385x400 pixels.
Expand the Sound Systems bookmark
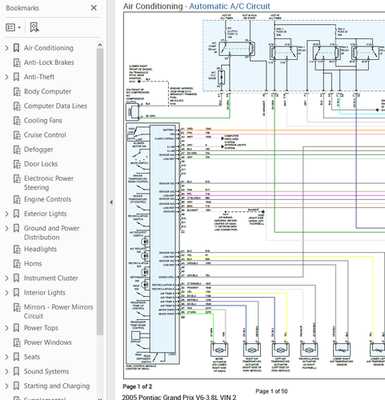pos(6,371)
